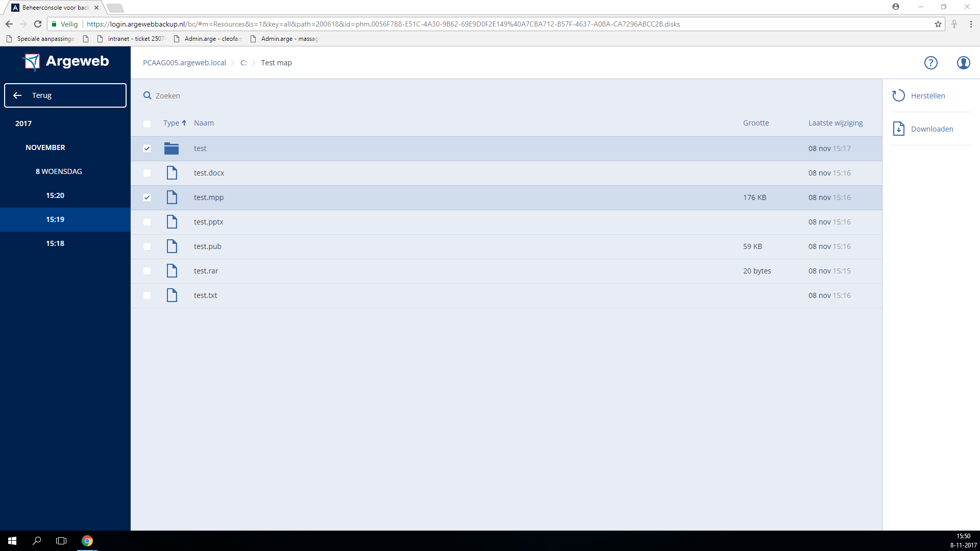Screen dimensions: 980x551
Task: Click the Downloaden label
Action: 932,129
